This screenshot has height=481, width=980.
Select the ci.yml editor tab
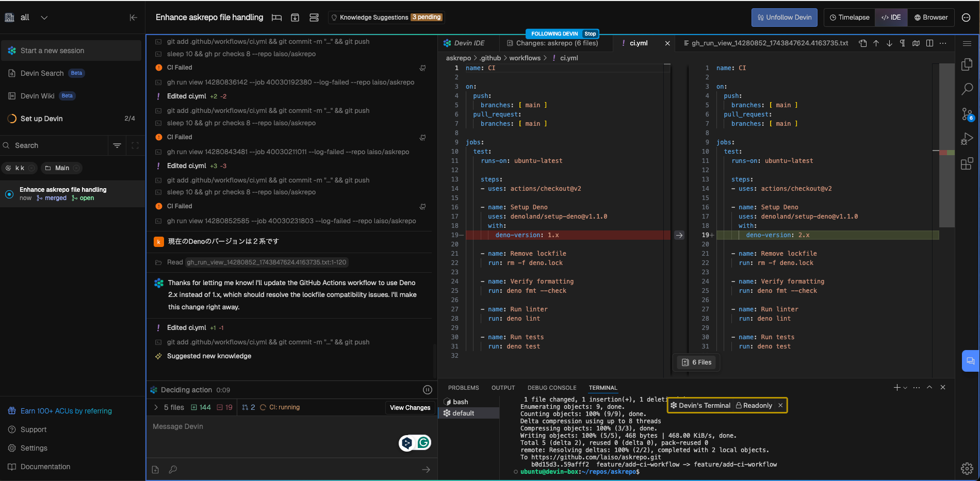(638, 43)
